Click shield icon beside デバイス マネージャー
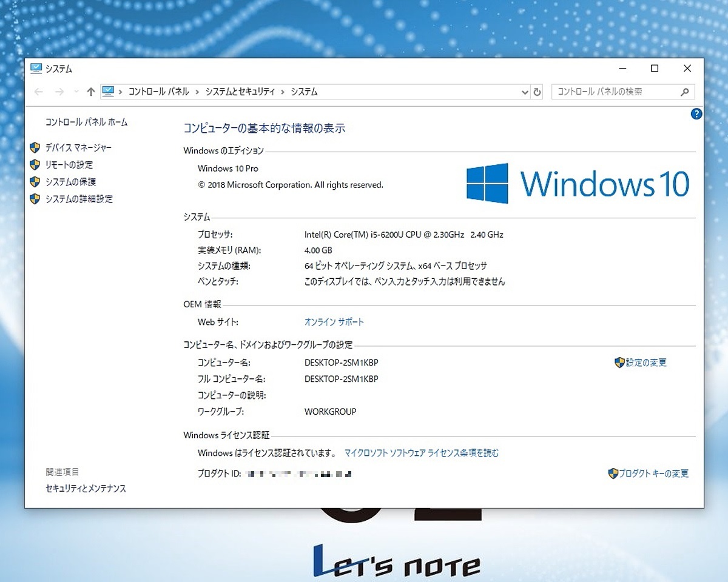This screenshot has height=582, width=728. pyautogui.click(x=35, y=147)
